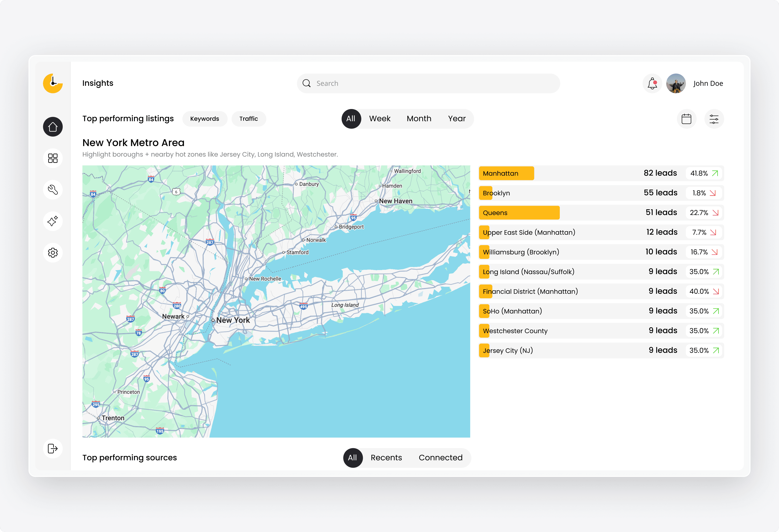Select the Traffic chip

(249, 119)
